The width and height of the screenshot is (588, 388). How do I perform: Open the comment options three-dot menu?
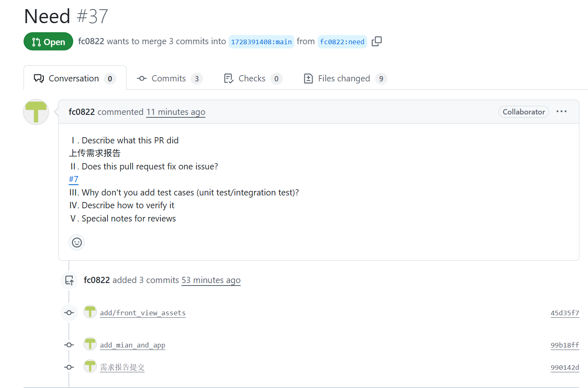click(x=562, y=112)
